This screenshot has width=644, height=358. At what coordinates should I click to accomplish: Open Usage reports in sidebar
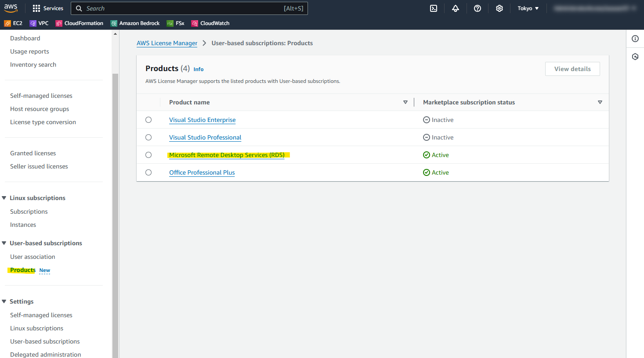click(29, 51)
